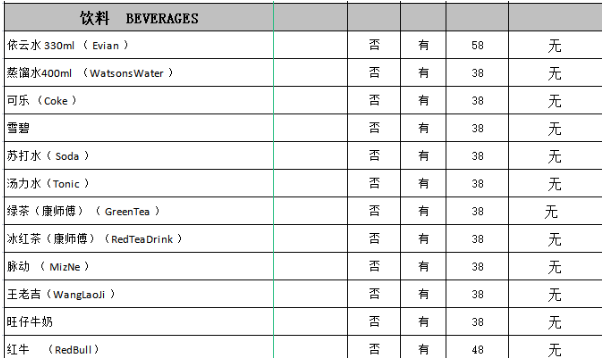This screenshot has height=363, width=603.
Task: Select the 汤力水 (Tonic) cell
Action: pos(139,183)
